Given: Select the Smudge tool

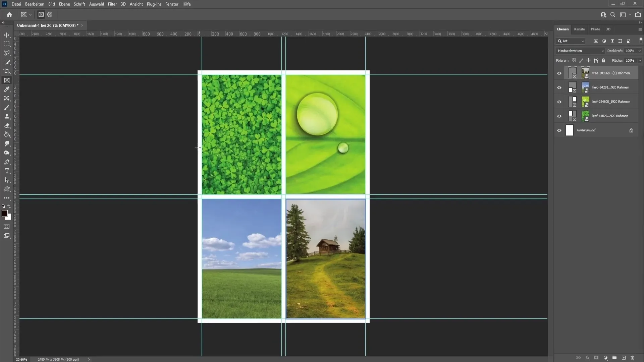Looking at the screenshot, I should click(x=7, y=143).
